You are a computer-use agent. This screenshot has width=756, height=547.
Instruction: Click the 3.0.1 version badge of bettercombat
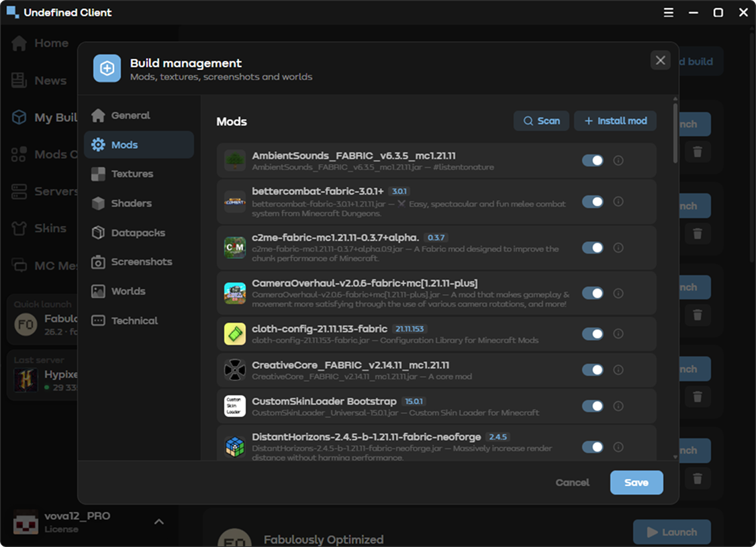399,191
